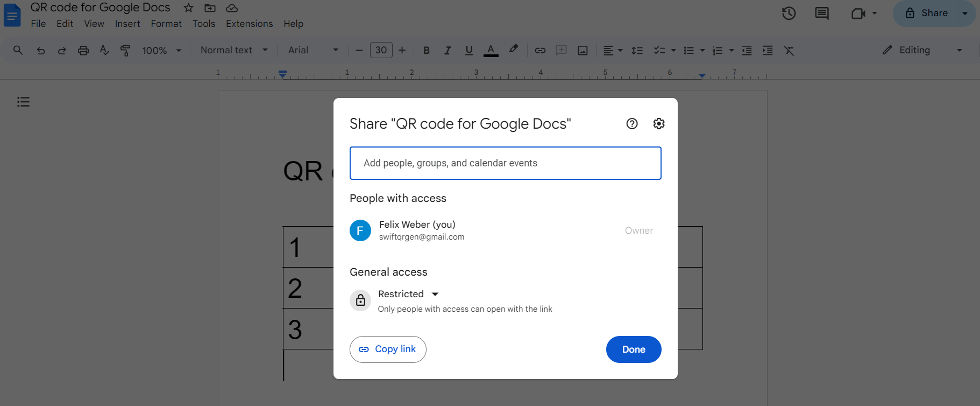Image resolution: width=980 pixels, height=406 pixels.
Task: Decrease the indent
Action: click(x=747, y=50)
